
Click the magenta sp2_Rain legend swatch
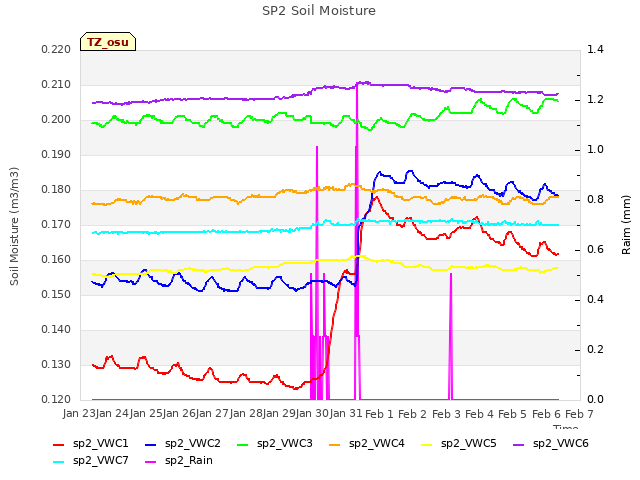pos(151,462)
